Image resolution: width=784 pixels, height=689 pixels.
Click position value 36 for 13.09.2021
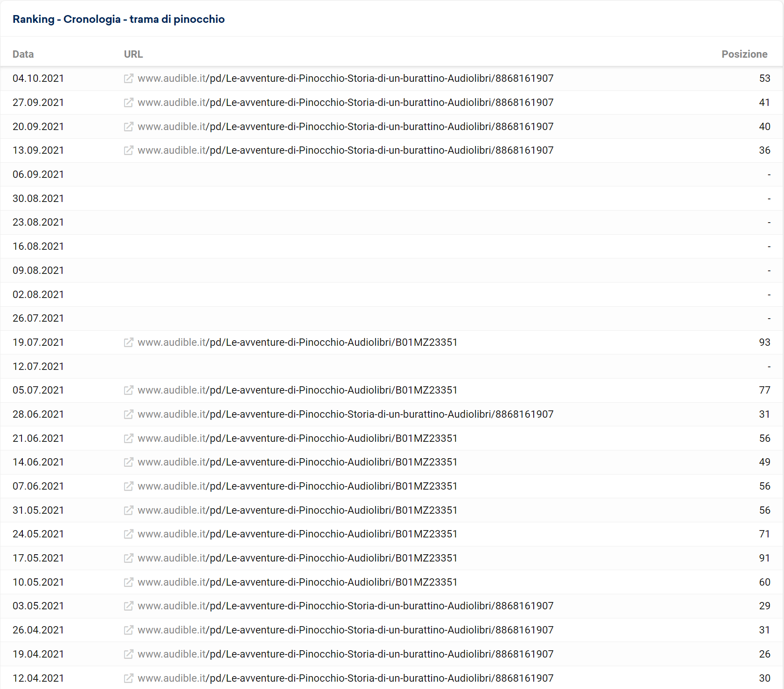click(x=765, y=150)
